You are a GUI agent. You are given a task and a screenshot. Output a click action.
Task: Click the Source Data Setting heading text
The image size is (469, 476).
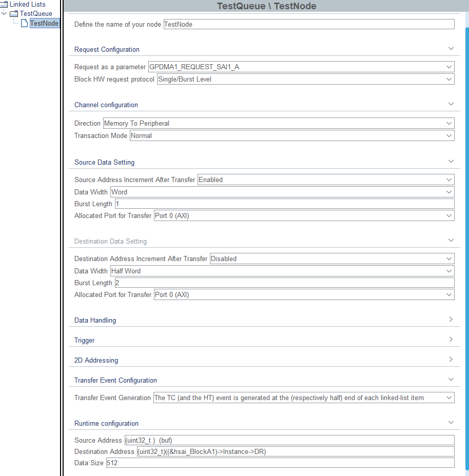(x=105, y=162)
